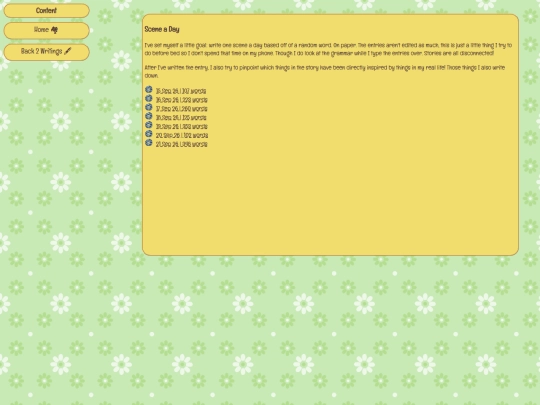
Task: Open the 20 Sep entry link
Action: (181, 135)
